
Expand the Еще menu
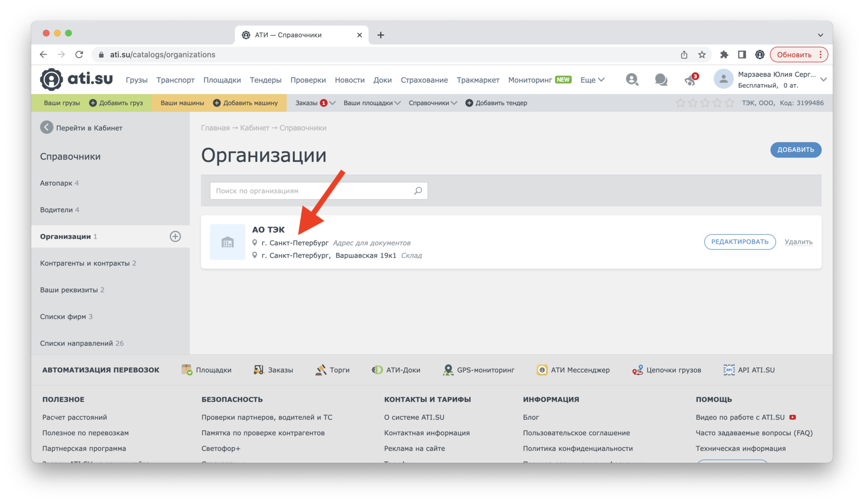[x=592, y=80]
